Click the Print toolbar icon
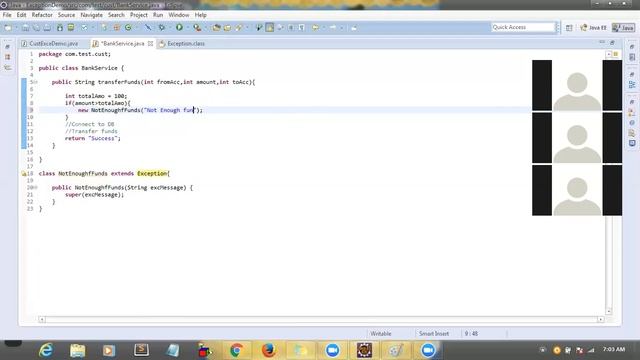The height and width of the screenshot is (360, 640). point(47,28)
